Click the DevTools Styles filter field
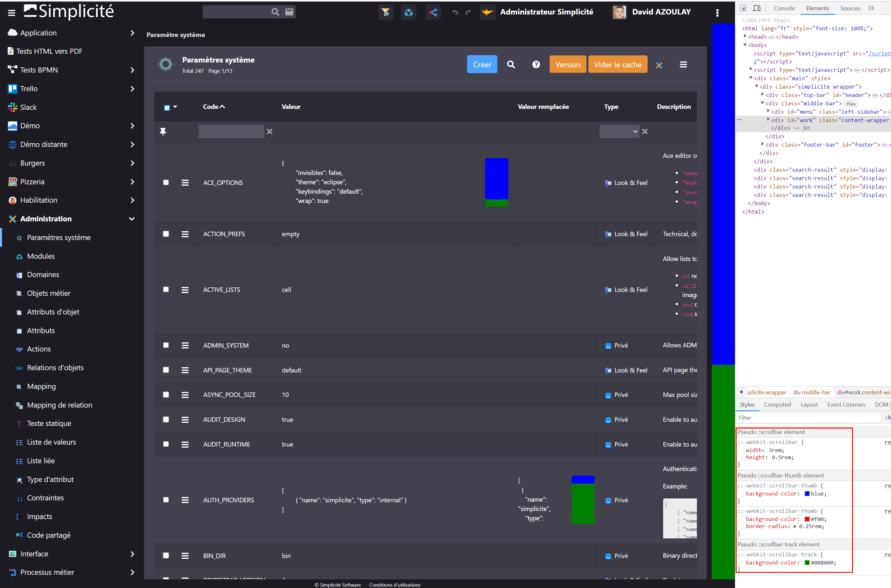Screen dimensions: 891x588 [x=808, y=417]
